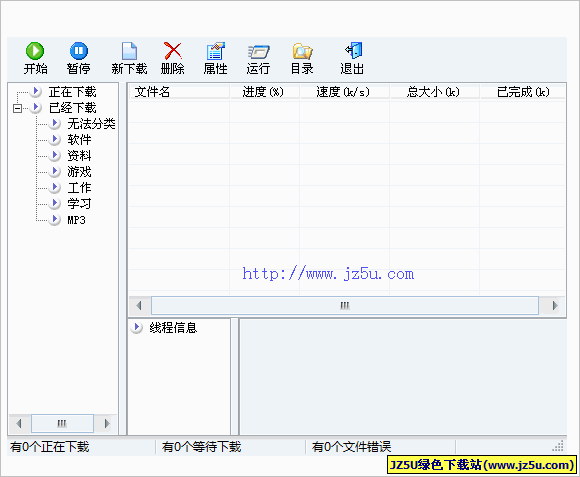Click arrow icon beside 无法分类
The width and height of the screenshot is (580, 477).
tap(55, 123)
